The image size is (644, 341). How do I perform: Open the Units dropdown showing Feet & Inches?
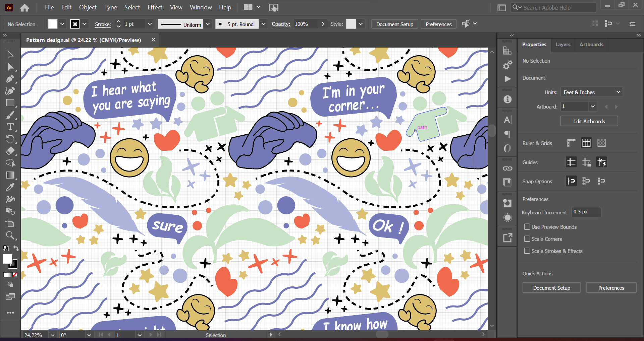coord(591,92)
